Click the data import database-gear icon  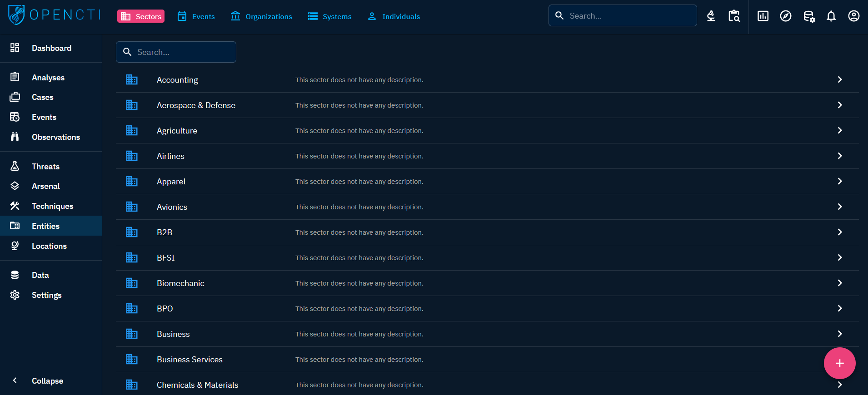(808, 16)
